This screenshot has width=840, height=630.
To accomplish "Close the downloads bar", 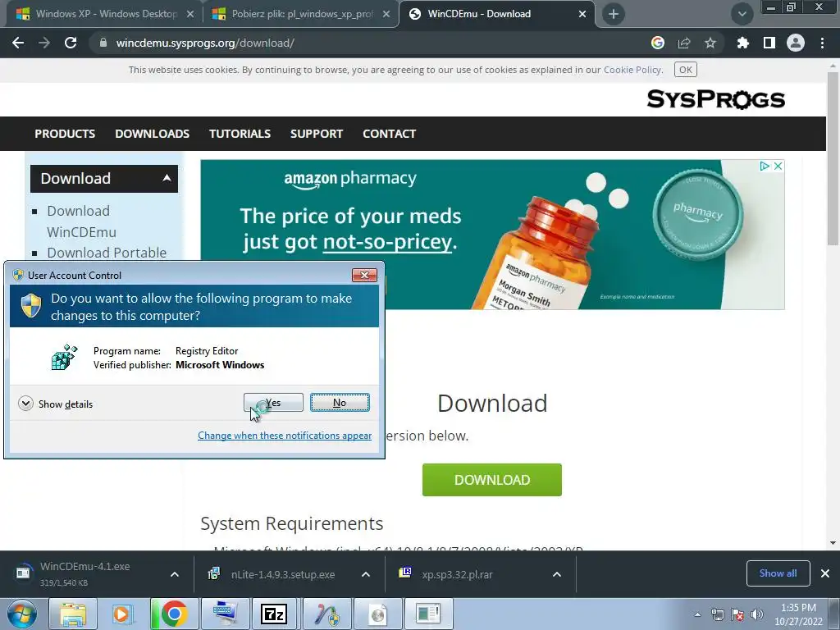I will tap(825, 573).
